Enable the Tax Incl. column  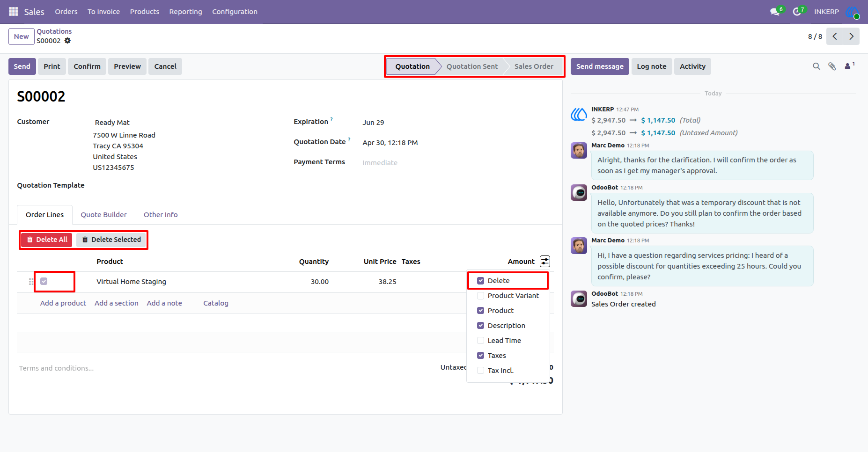480,371
